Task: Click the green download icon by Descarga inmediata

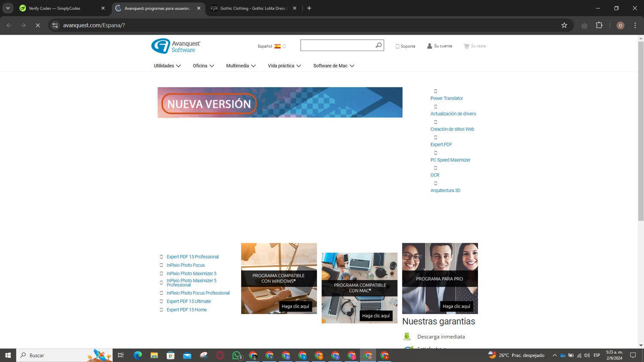Action: point(407,337)
